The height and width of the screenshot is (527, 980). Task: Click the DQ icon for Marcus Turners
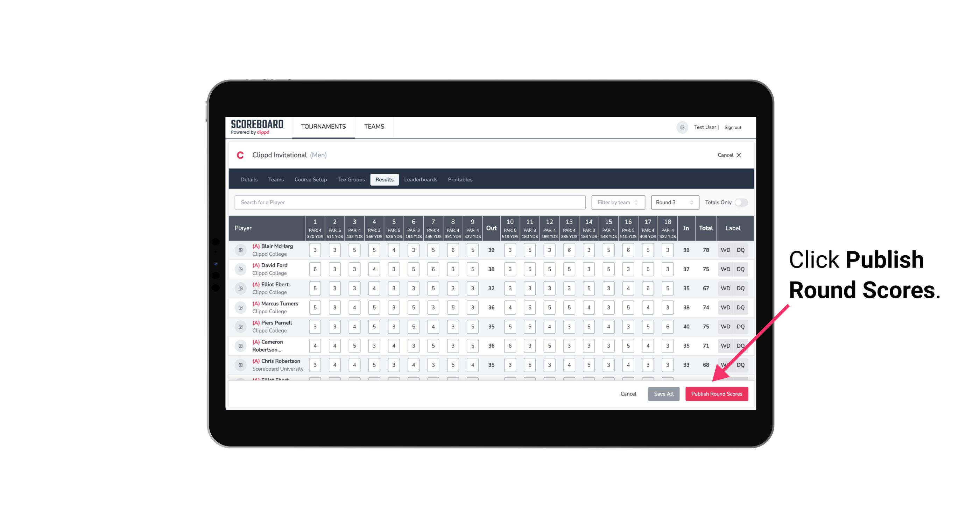tap(741, 307)
